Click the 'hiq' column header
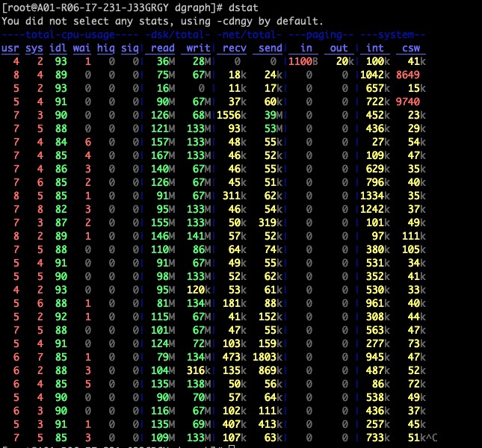The width and height of the screenshot is (482, 448). coord(106,48)
